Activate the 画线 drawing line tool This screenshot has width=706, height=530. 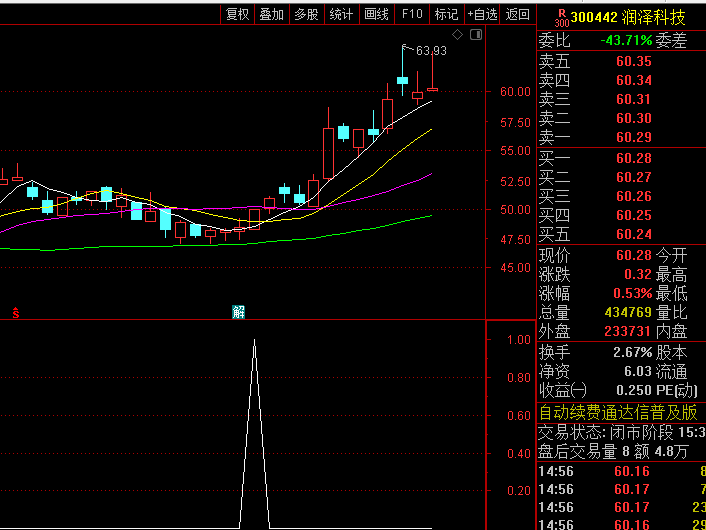[376, 14]
